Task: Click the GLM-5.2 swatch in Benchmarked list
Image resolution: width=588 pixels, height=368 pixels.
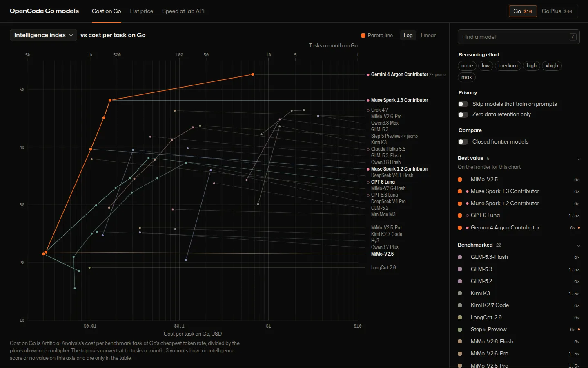Action: tap(460, 281)
